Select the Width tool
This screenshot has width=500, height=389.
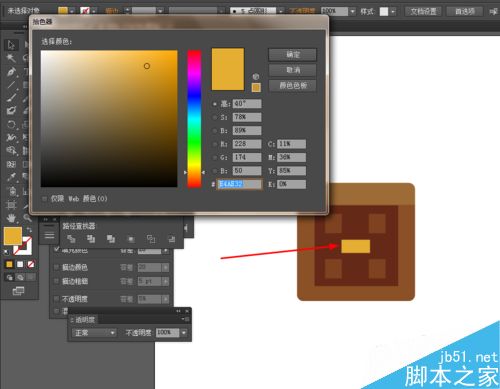[11, 137]
